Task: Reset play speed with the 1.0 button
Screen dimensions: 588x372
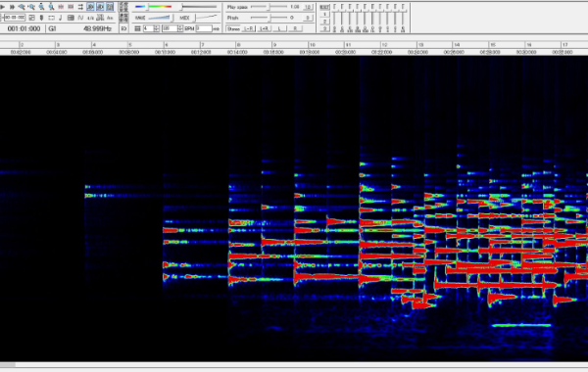Action: (x=308, y=7)
